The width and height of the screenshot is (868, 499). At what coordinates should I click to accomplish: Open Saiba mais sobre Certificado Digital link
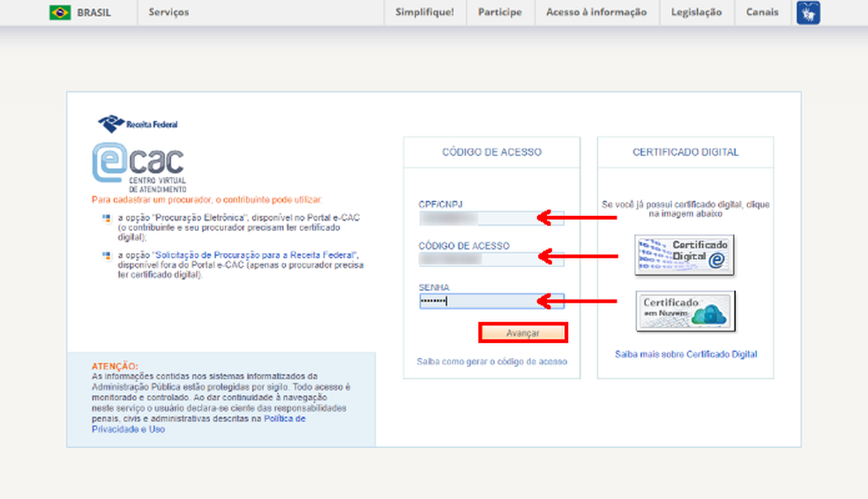coord(686,354)
